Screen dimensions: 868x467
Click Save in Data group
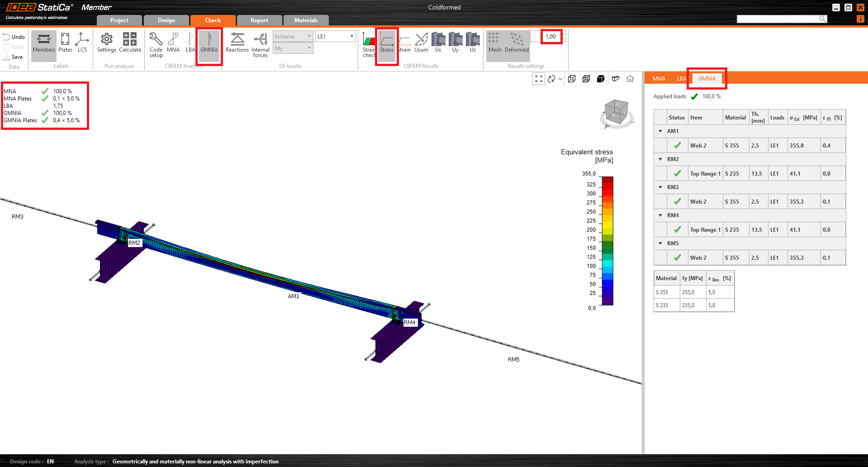coord(13,57)
